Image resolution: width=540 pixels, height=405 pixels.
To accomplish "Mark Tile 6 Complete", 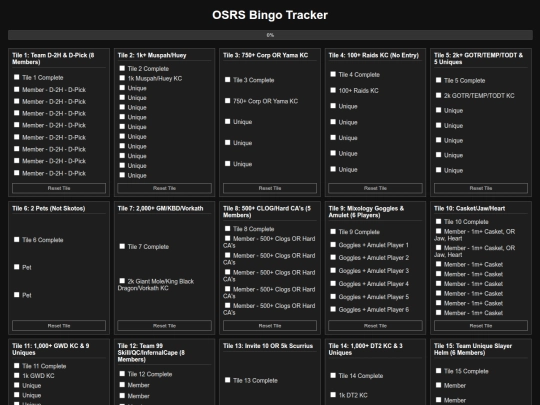I will [x=17, y=239].
